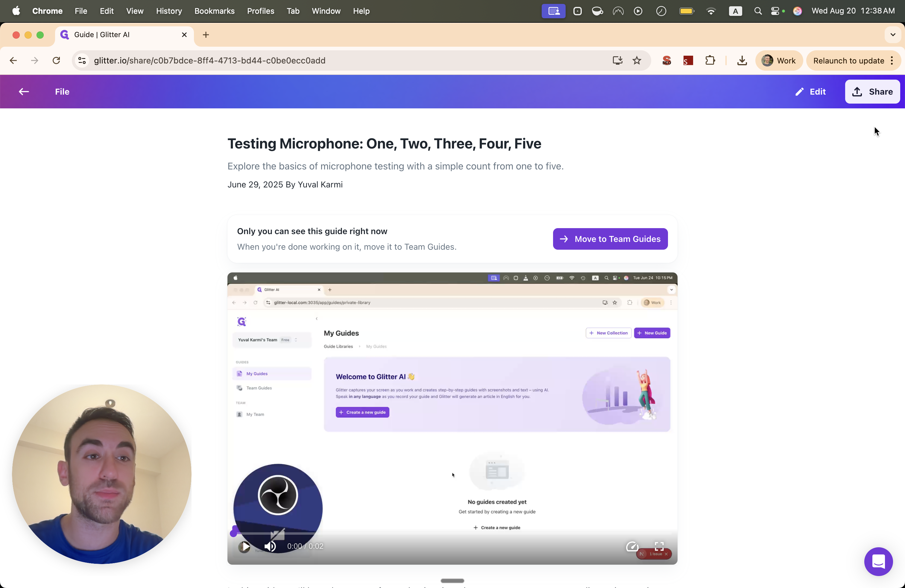Mute the video with the speaker icon
905x588 pixels.
tap(270, 547)
